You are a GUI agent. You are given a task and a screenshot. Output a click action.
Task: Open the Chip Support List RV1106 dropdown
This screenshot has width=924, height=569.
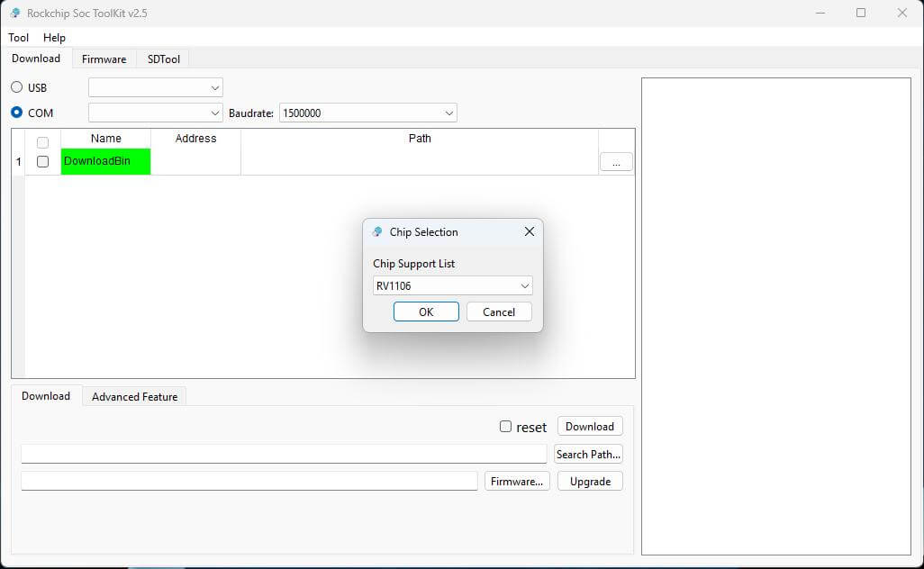[453, 285]
